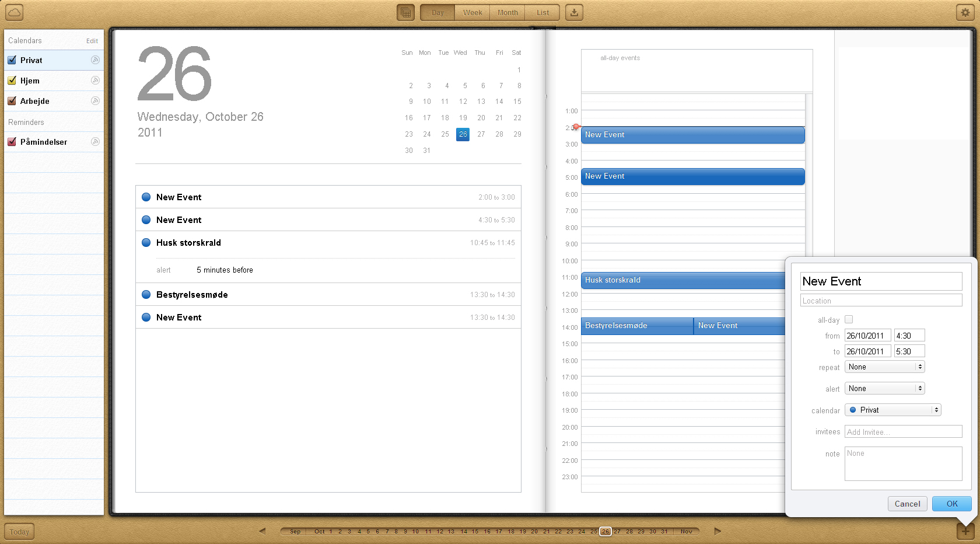Click blue dot beside Bestyrelsesmøde in list

146,295
